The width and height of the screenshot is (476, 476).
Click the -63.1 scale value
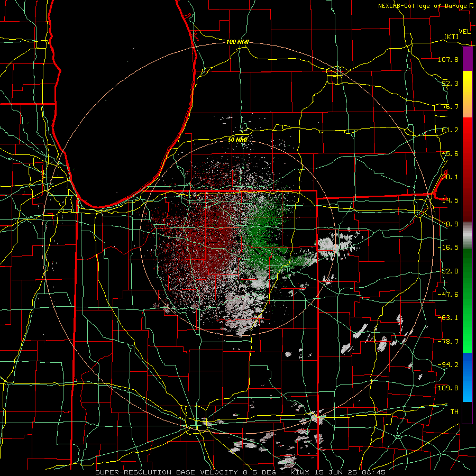click(x=448, y=318)
